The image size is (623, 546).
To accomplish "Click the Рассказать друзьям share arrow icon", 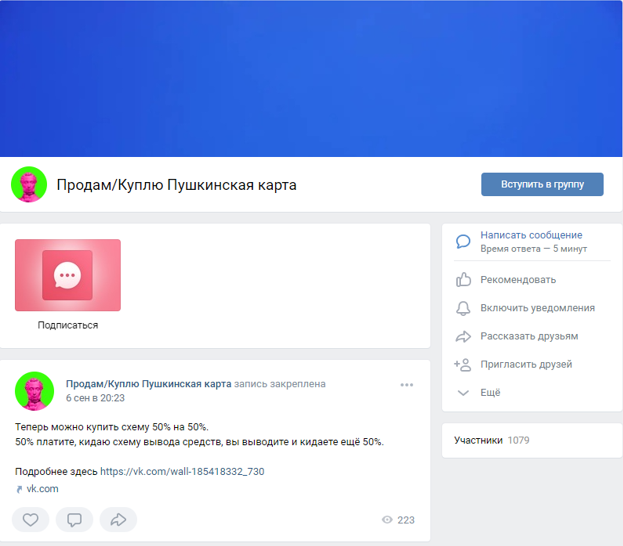I will [463, 337].
